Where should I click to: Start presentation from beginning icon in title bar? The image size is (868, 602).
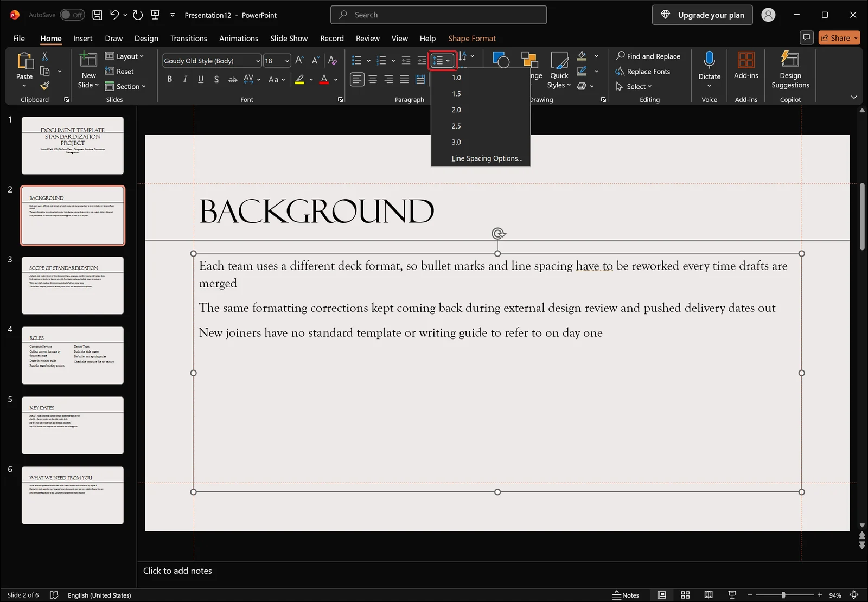click(x=155, y=15)
